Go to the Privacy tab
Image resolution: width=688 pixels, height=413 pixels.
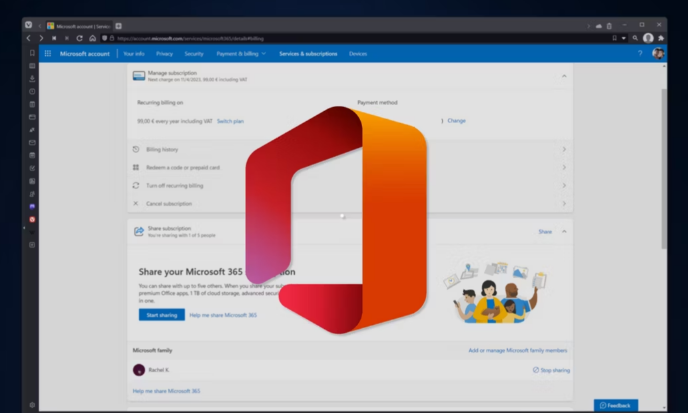point(165,54)
